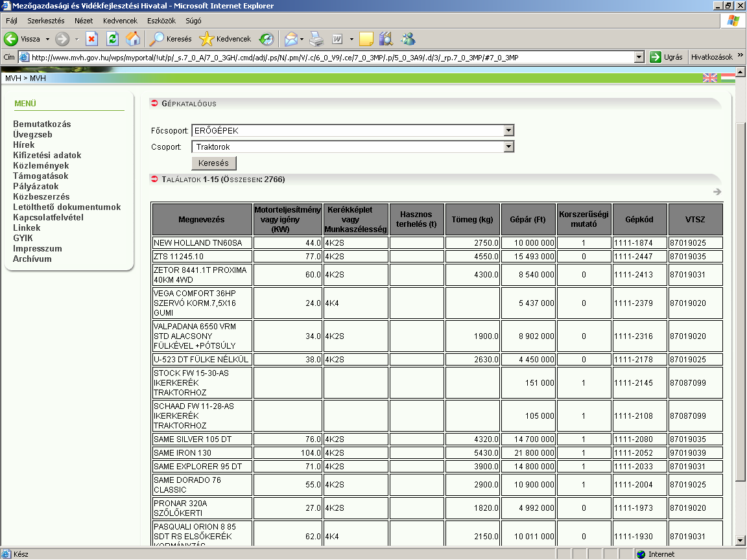Open the Csoport Traktorok dropdown
Screen dimensions: 747x560
click(x=509, y=146)
